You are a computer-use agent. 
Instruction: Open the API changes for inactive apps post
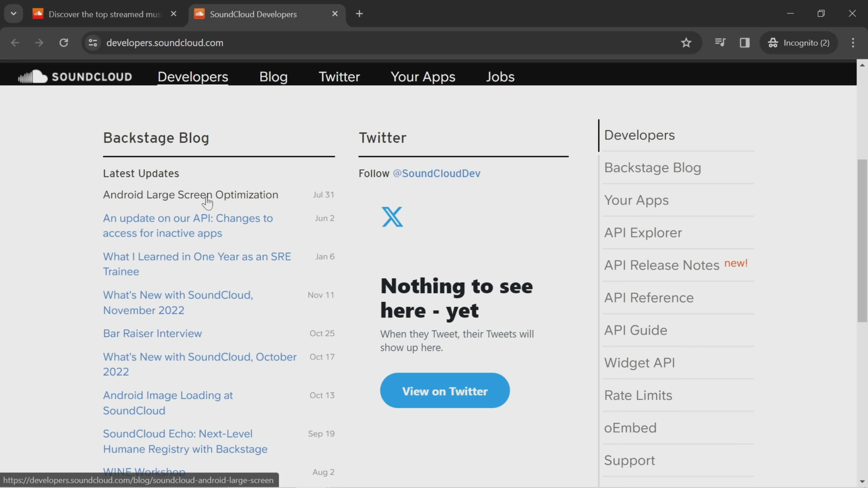coord(188,226)
